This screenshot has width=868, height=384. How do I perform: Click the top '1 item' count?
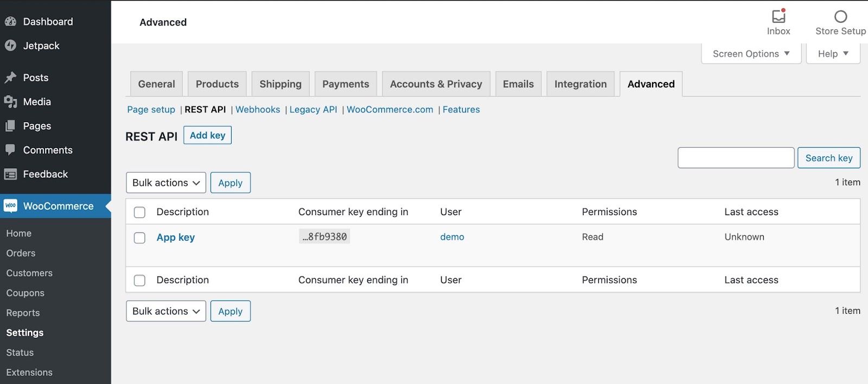coord(847,182)
